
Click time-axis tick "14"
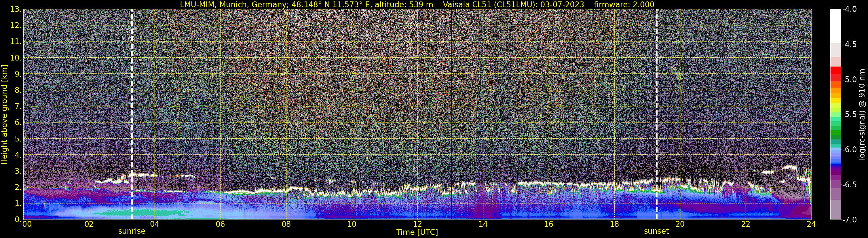point(483,224)
